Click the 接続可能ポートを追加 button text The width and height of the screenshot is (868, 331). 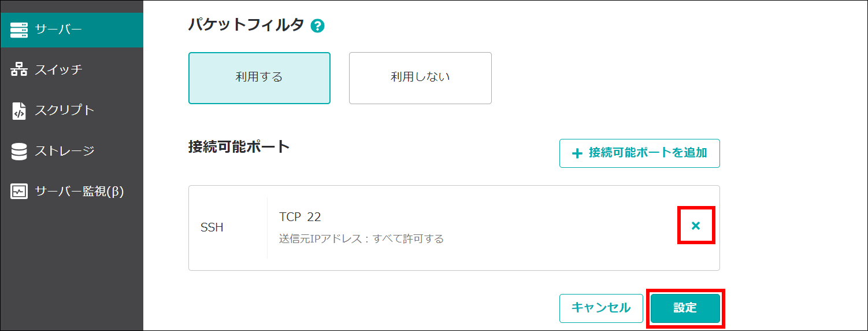coord(647,153)
